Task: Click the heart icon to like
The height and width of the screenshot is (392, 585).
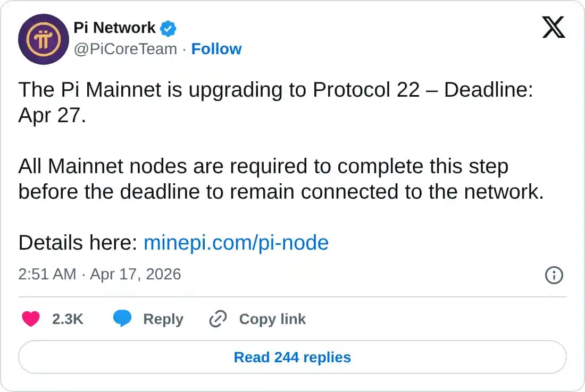Action: coord(31,319)
